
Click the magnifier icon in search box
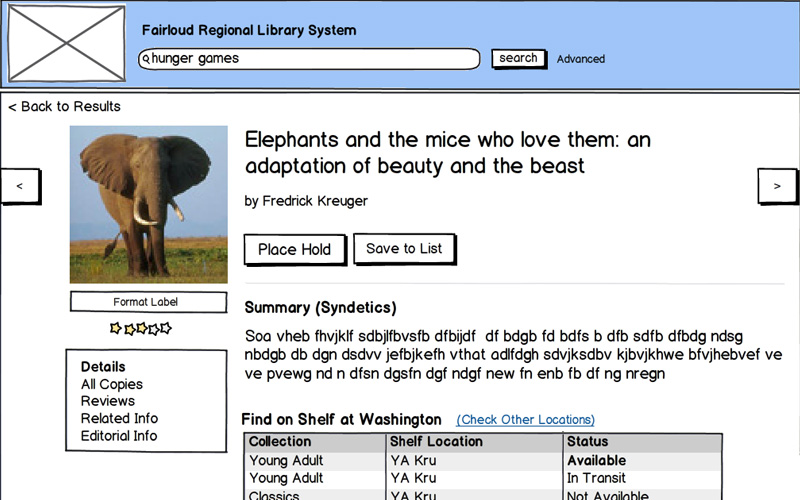(146, 59)
